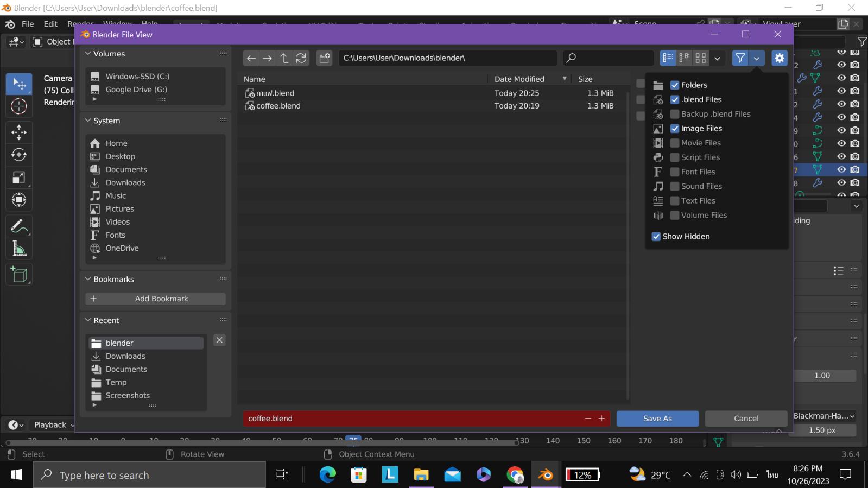Viewport: 868px width, 488px height.
Task: Enable the Script Files filter
Action: tap(675, 157)
